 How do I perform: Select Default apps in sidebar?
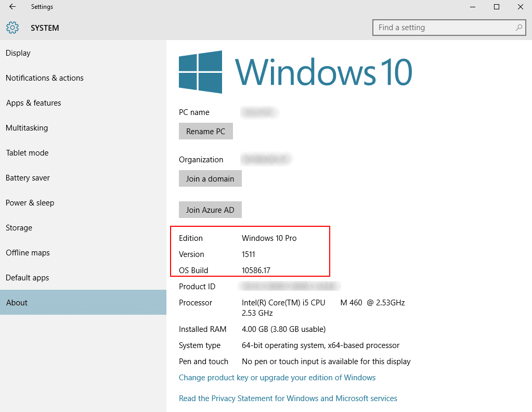tap(83, 278)
